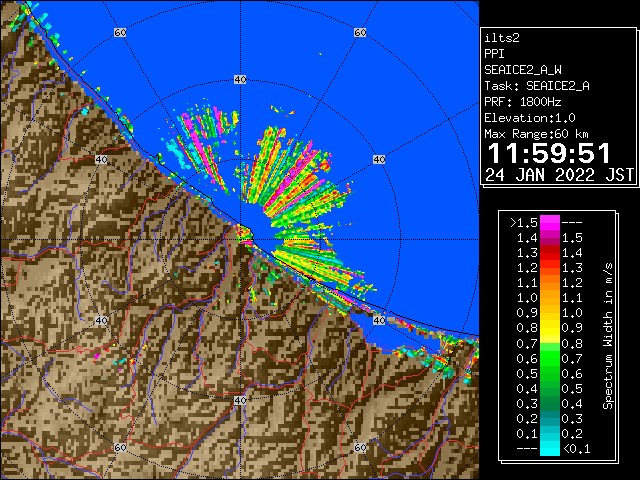Screen dimensions: 640x480
Task: Click the '40' range label south of radar center
Action: pyautogui.click(x=240, y=400)
